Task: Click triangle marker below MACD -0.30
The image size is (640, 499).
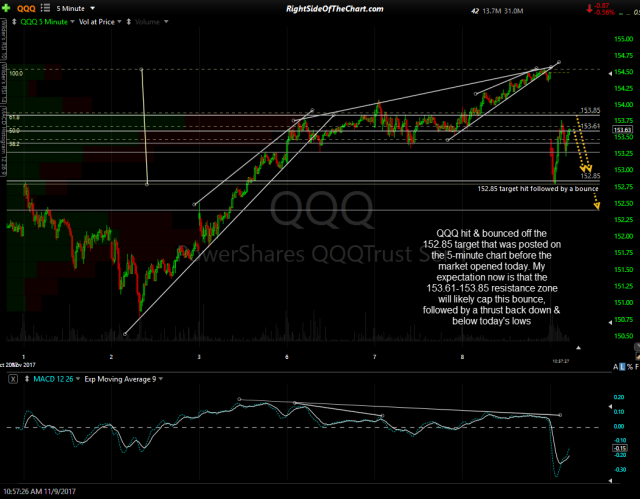Action: point(610,481)
